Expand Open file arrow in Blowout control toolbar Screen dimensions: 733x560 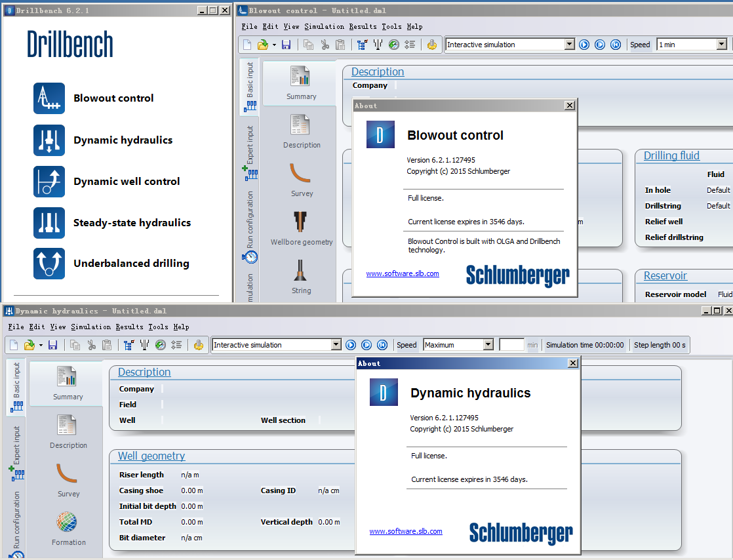click(x=274, y=45)
